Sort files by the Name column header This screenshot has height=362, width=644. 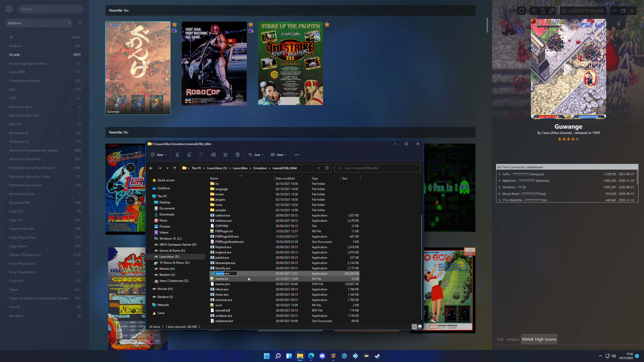[241, 178]
